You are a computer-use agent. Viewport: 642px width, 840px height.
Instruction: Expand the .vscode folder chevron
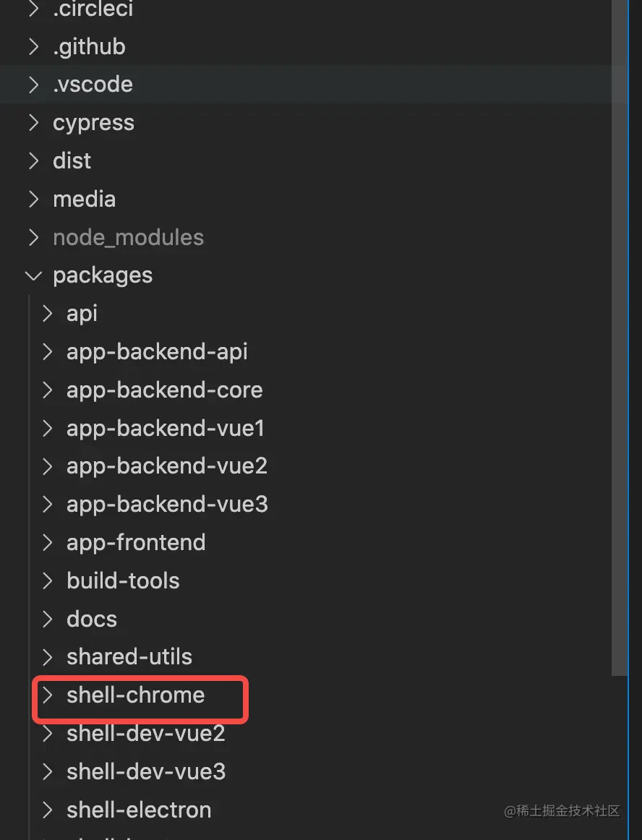click(x=33, y=85)
